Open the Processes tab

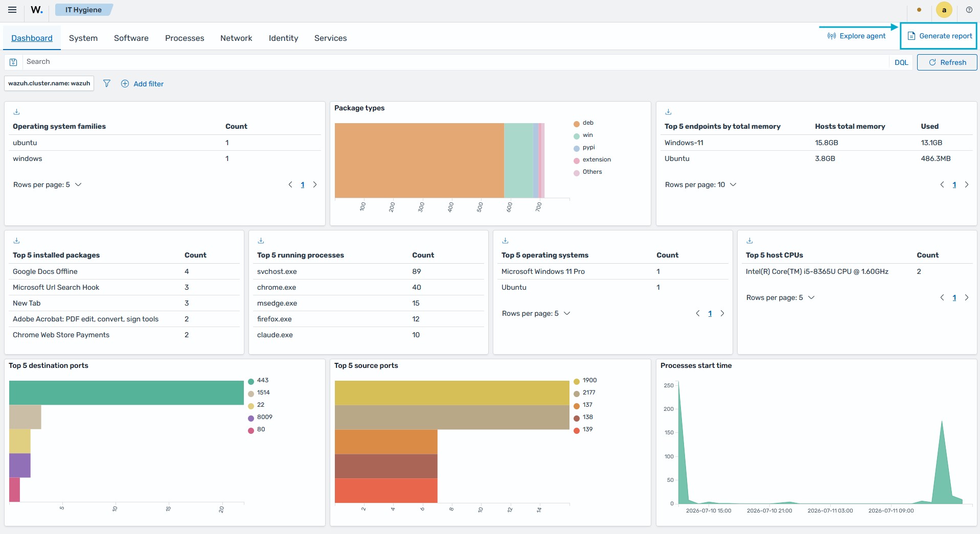point(185,38)
